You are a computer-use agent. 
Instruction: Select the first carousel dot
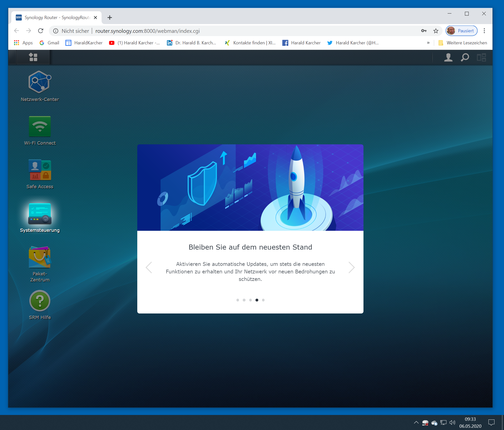pos(237,300)
